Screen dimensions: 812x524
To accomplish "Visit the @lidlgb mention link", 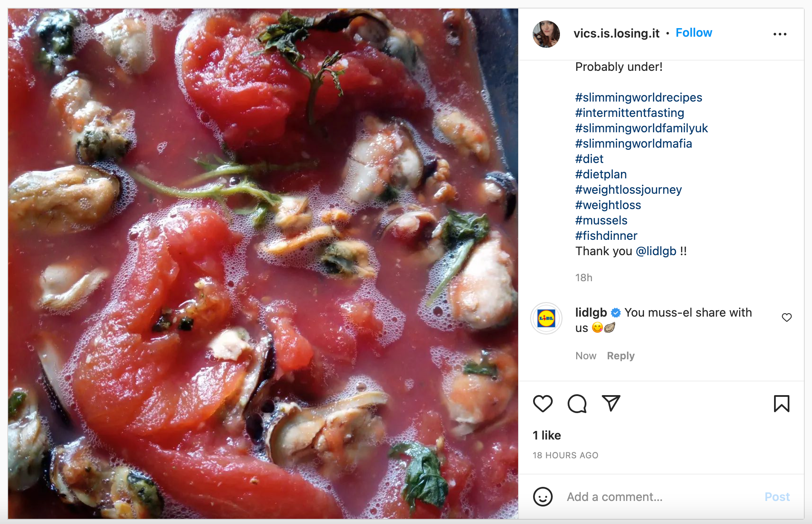I will [655, 251].
